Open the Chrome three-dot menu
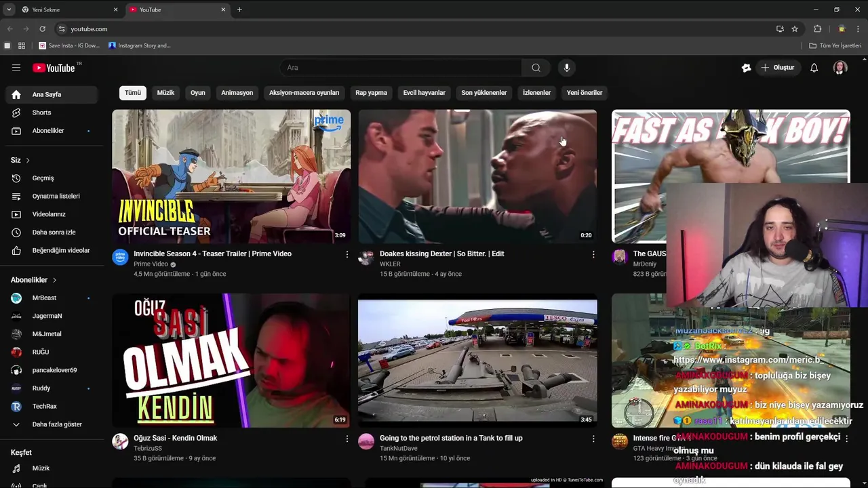The image size is (868, 488). coord(859,29)
